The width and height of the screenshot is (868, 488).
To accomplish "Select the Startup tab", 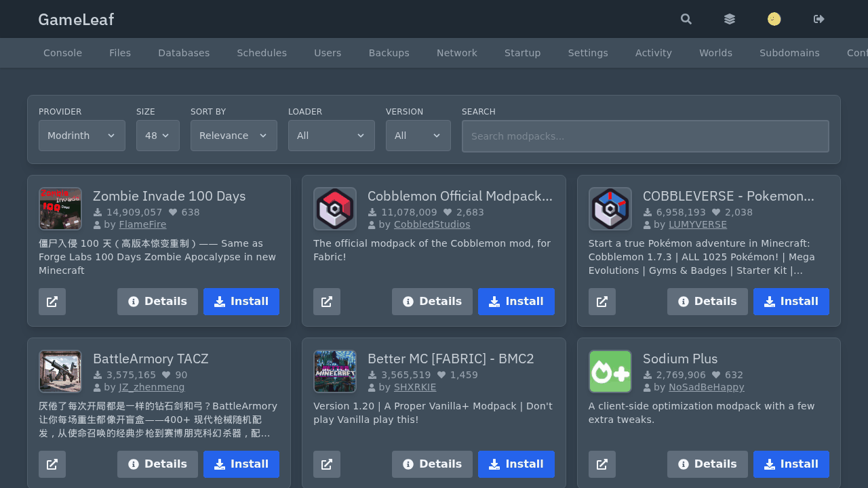I will tap(523, 53).
